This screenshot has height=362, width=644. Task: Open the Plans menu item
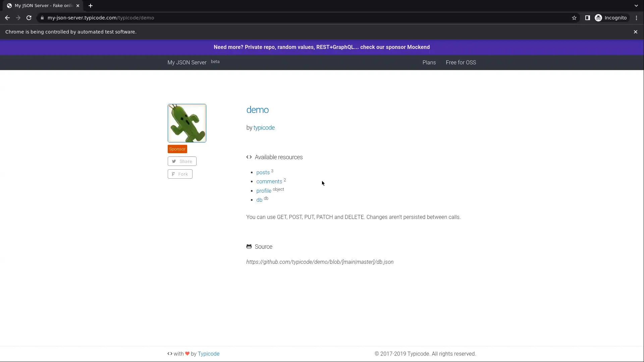coord(429,63)
